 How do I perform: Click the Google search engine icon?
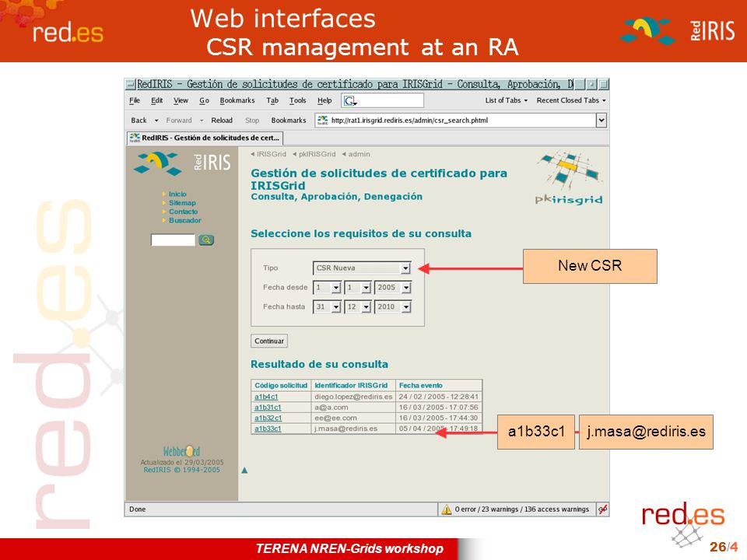349,100
